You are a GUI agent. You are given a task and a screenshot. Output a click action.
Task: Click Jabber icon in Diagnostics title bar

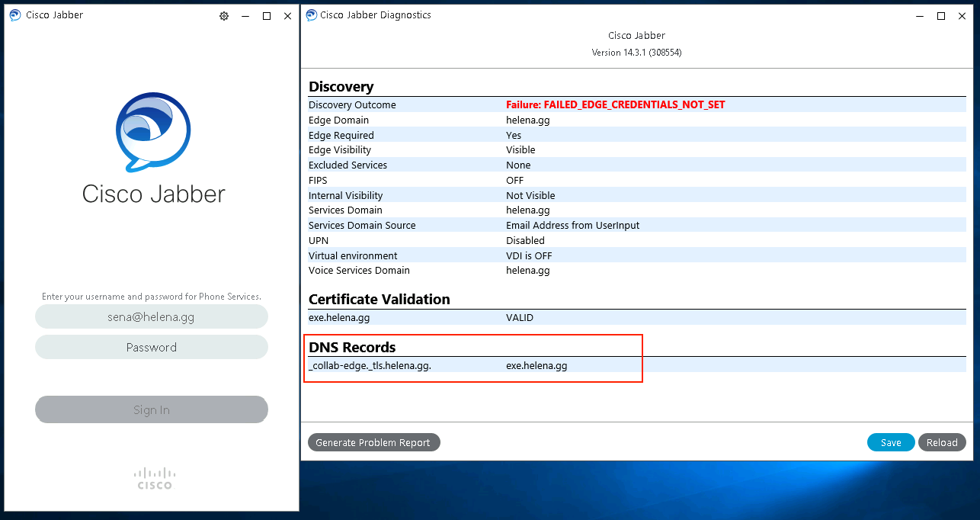click(312, 15)
